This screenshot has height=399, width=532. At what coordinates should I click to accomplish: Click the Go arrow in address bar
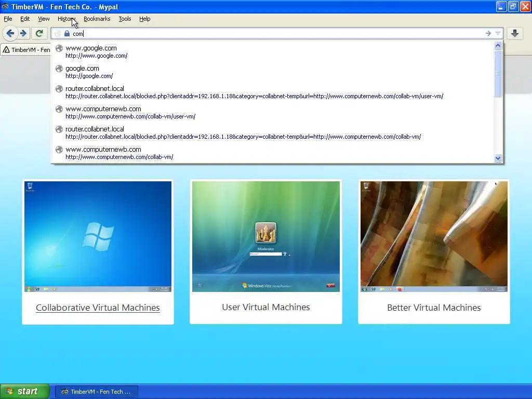pos(488,33)
